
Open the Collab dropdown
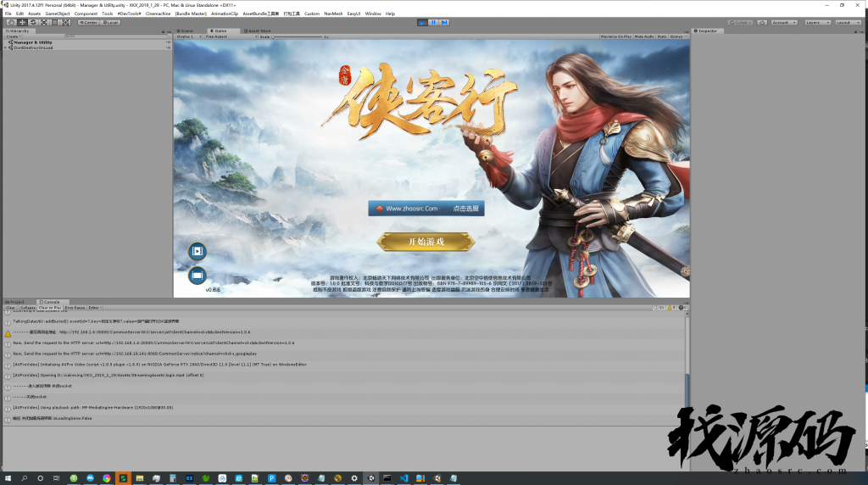coord(741,22)
